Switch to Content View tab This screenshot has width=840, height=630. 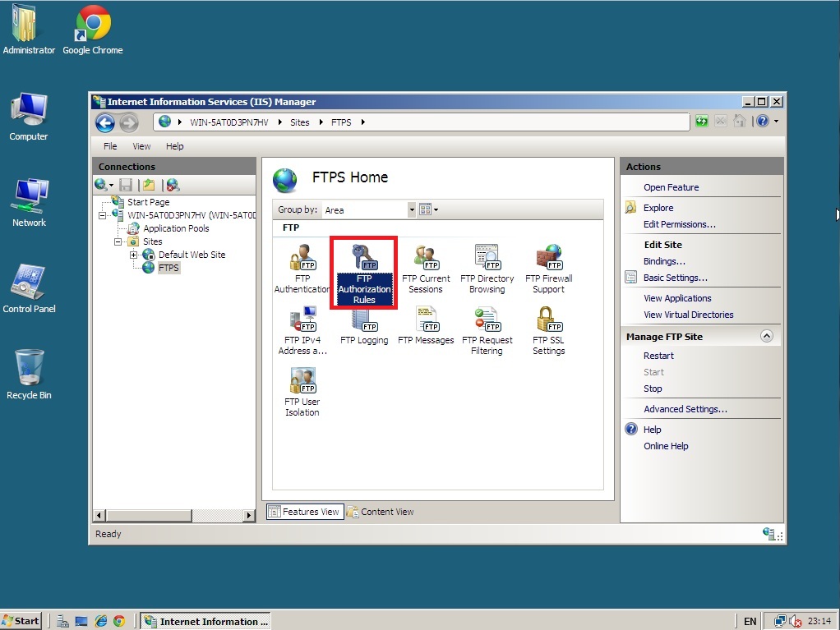[381, 512]
